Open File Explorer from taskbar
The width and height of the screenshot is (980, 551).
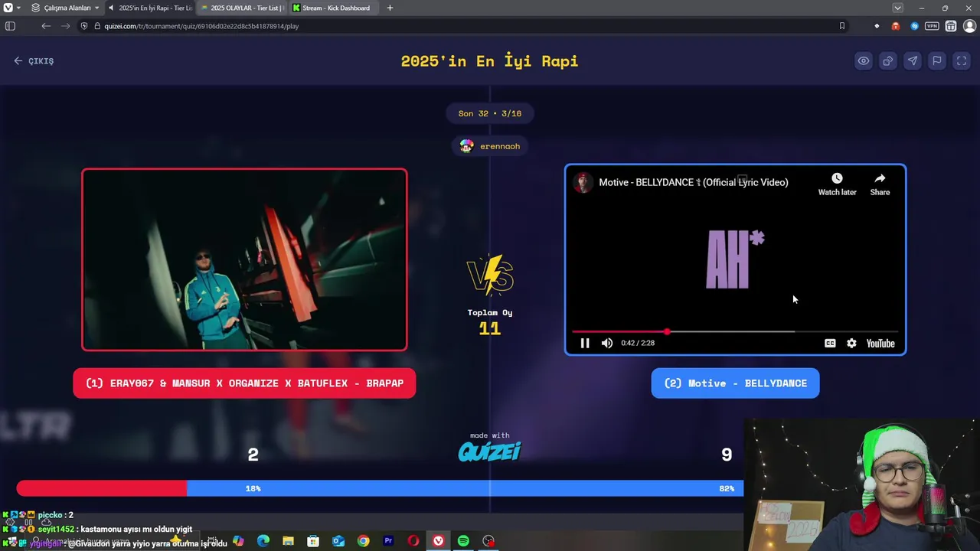[x=288, y=541]
